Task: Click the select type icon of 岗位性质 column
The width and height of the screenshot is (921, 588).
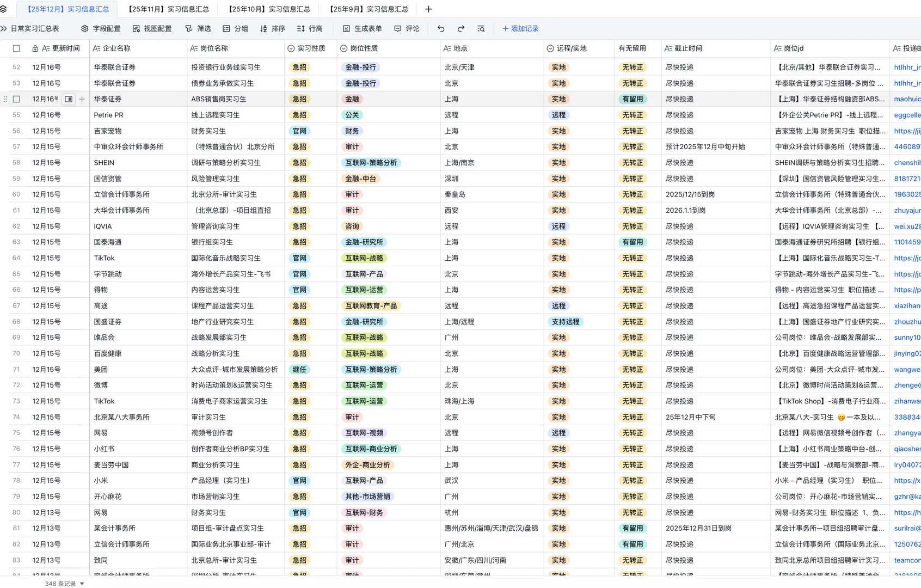Action: point(344,48)
